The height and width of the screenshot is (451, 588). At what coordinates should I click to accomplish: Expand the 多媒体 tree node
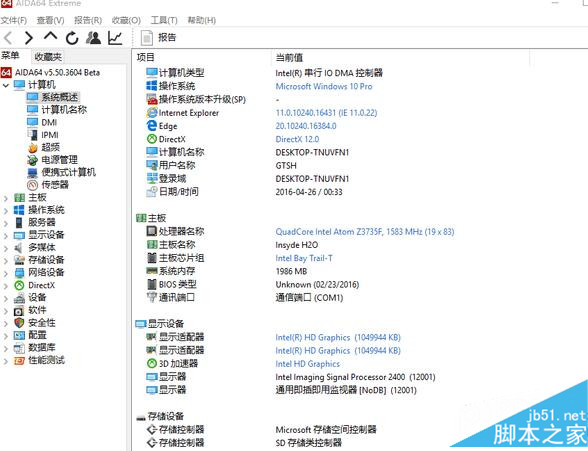click(x=6, y=248)
